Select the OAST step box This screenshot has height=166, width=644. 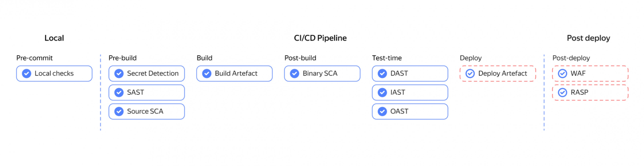coord(410,111)
